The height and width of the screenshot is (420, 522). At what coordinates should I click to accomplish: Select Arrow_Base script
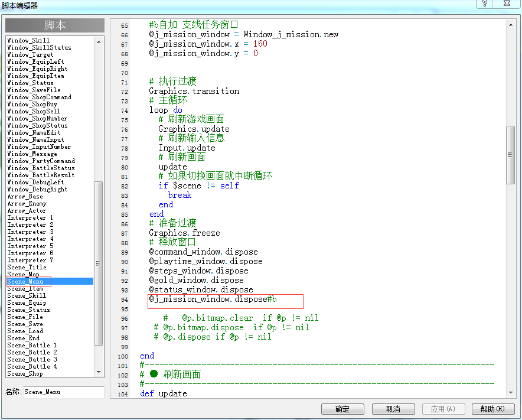25,196
